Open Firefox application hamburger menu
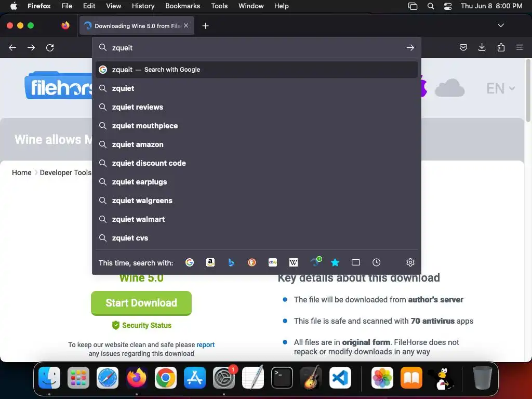The width and height of the screenshot is (532, 399). [520, 47]
